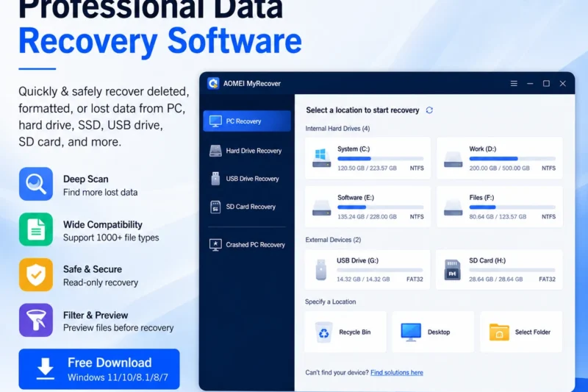Click the USB stick icon in sidebar

215,179
